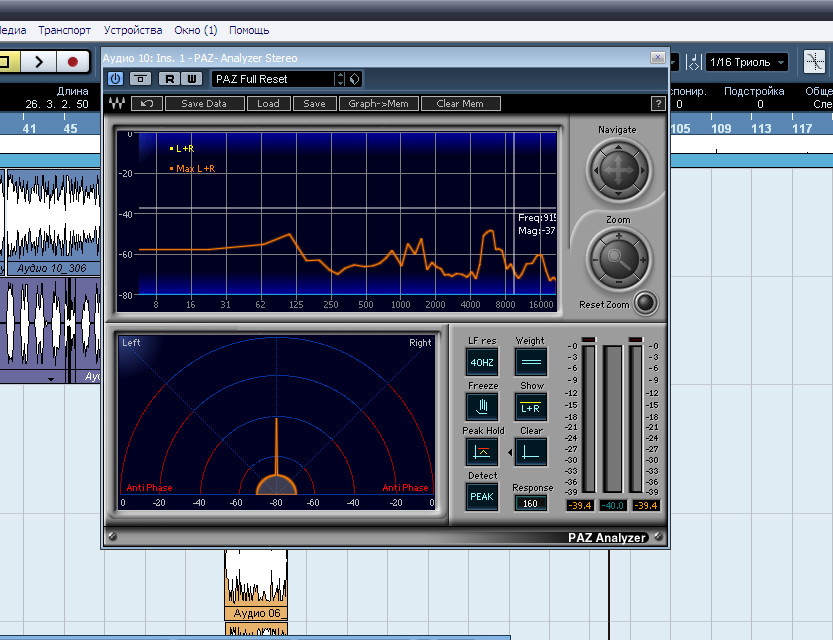Select the Аудио 10_306 audio clip
Viewport: 833px width, 640px height.
coord(52,222)
